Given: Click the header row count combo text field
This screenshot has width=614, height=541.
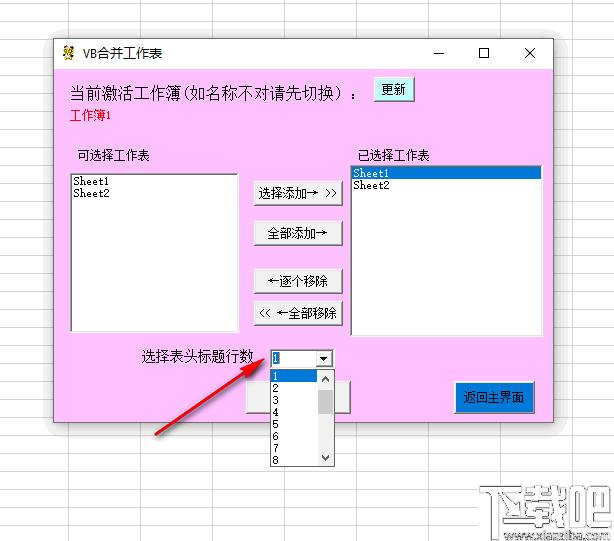Looking at the screenshot, I should [x=294, y=358].
